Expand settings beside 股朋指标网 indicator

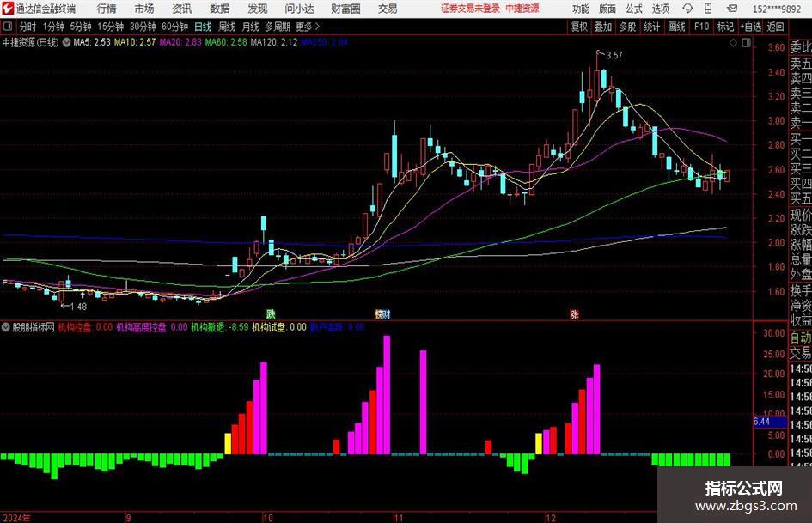point(6,327)
